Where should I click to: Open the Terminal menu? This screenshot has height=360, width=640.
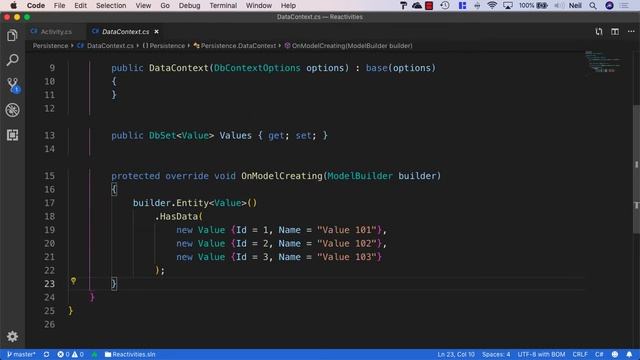click(223, 5)
